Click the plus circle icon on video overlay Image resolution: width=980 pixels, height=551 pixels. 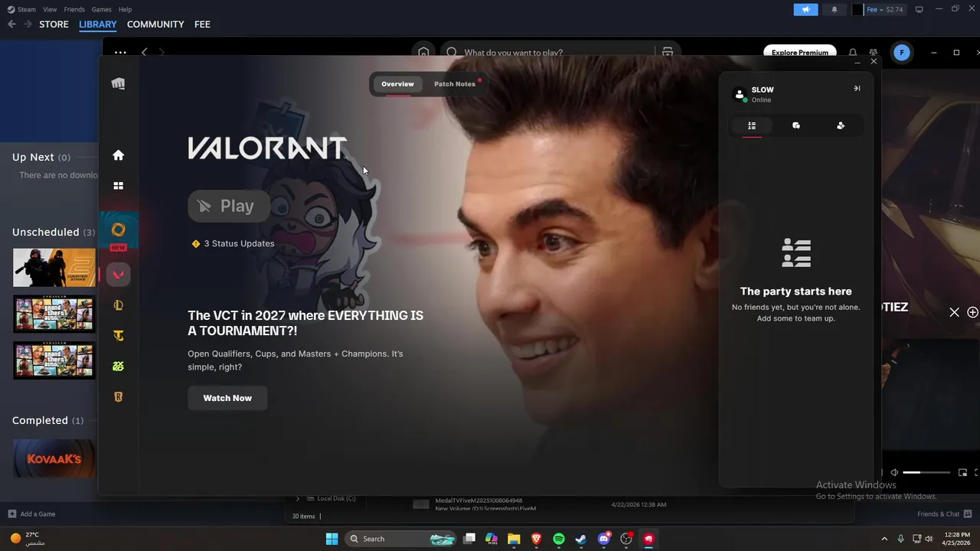pyautogui.click(x=972, y=312)
